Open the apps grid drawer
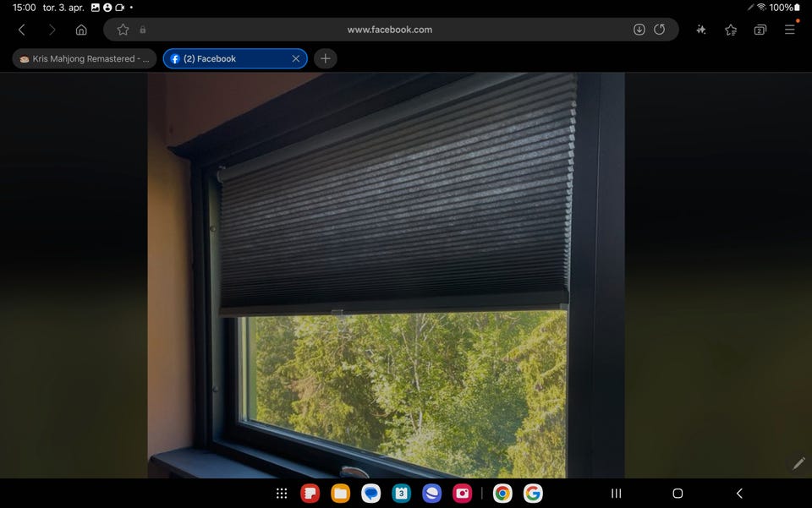This screenshot has width=812, height=508. pos(281,494)
